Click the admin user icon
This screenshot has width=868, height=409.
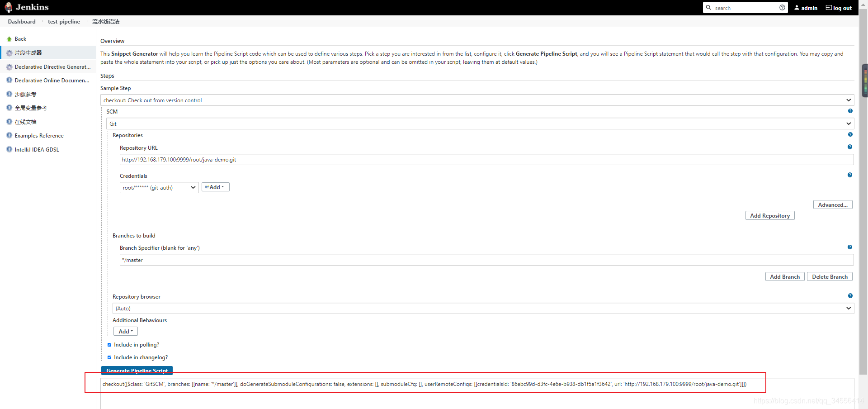797,8
